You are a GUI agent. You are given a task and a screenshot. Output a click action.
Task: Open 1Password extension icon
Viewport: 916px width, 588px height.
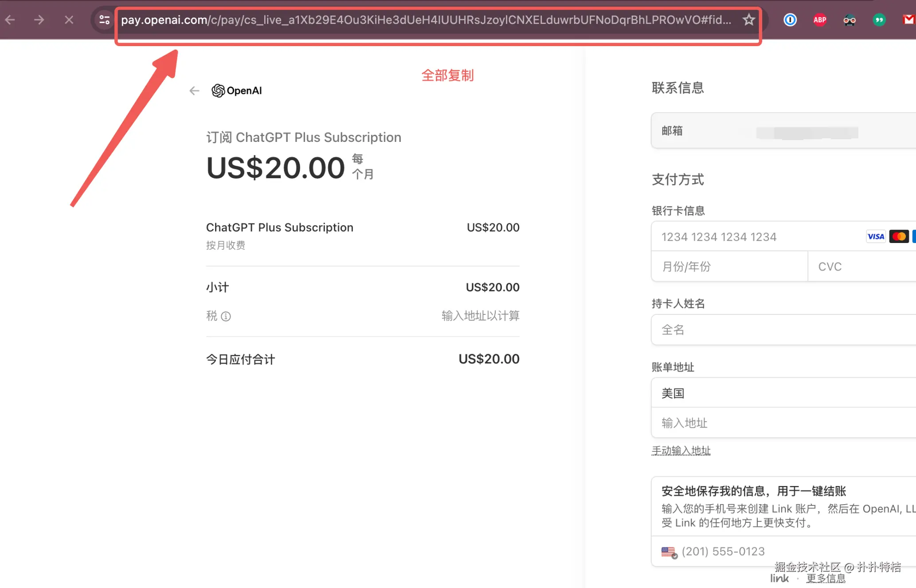(790, 20)
